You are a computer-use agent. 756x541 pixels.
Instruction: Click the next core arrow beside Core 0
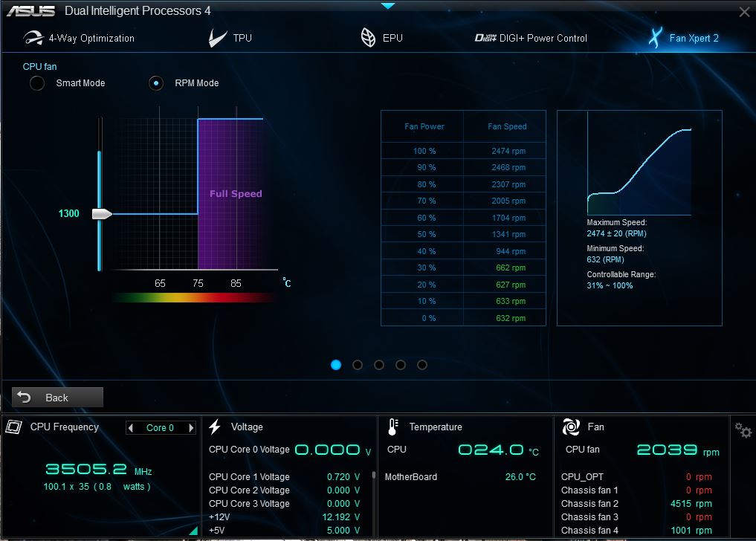[x=191, y=428]
